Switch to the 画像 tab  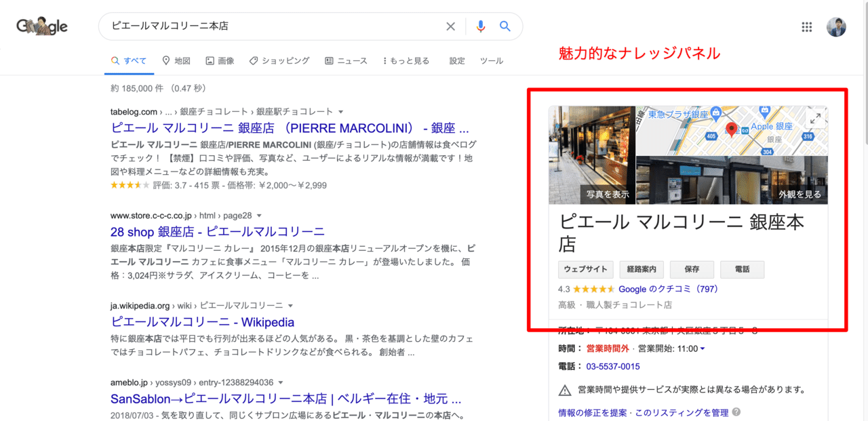pyautogui.click(x=220, y=61)
